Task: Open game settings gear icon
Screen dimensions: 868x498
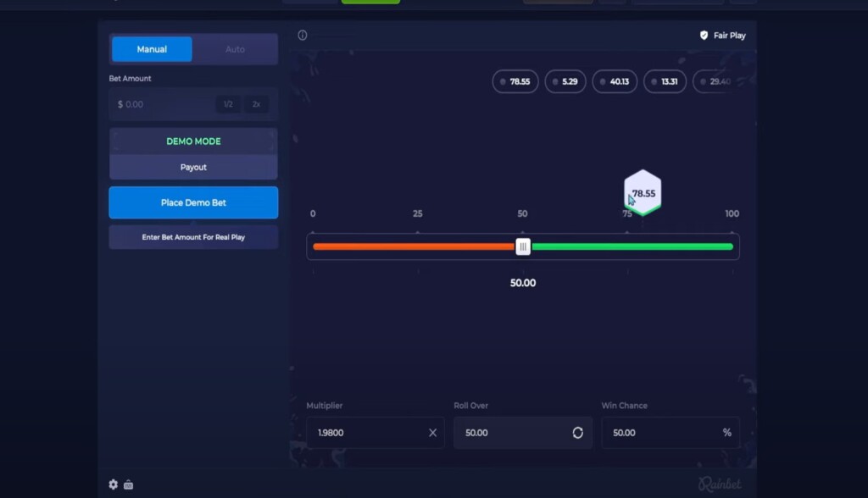Action: pos(114,484)
